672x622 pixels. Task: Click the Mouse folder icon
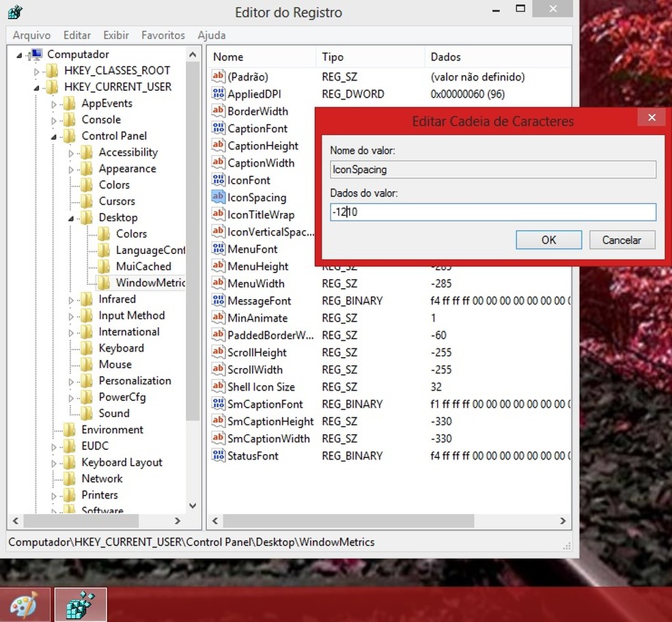(87, 365)
